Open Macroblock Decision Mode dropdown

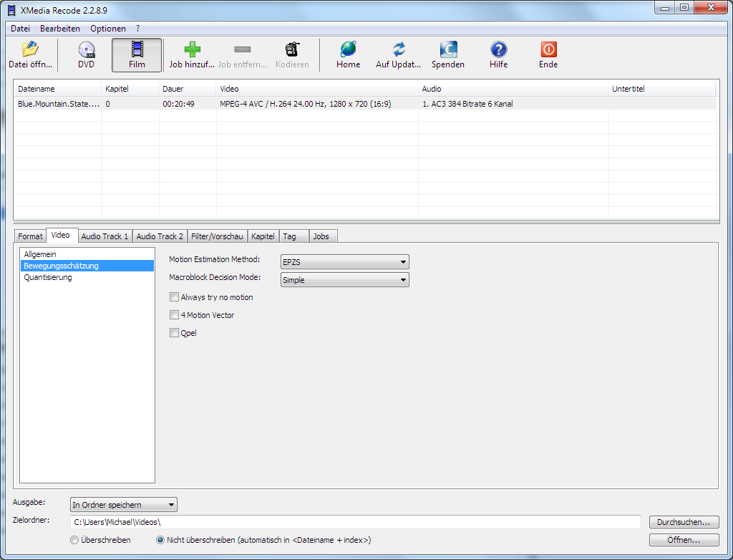pyautogui.click(x=344, y=280)
